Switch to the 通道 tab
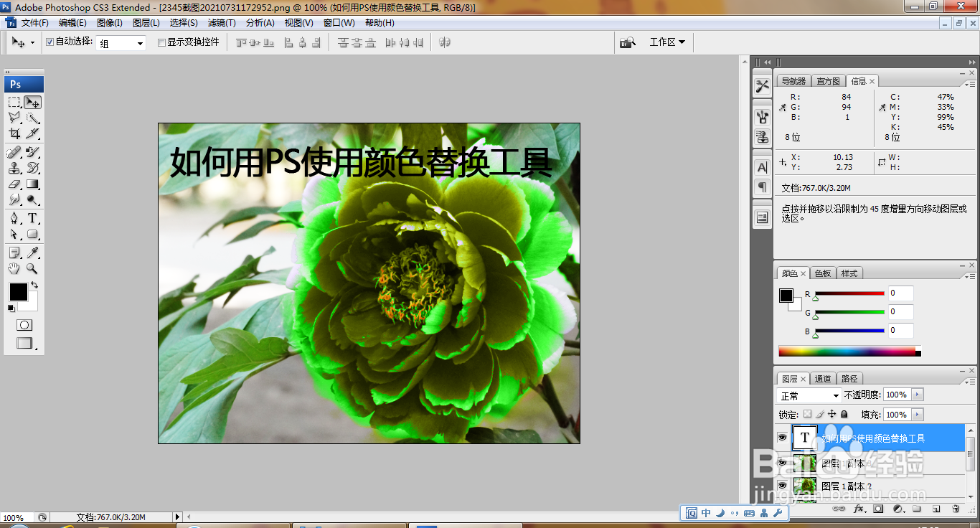Screen dimensions: 980x528 [823, 379]
